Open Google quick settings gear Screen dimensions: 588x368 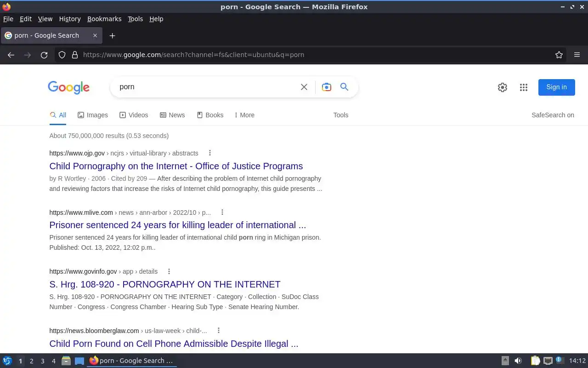[x=503, y=87]
